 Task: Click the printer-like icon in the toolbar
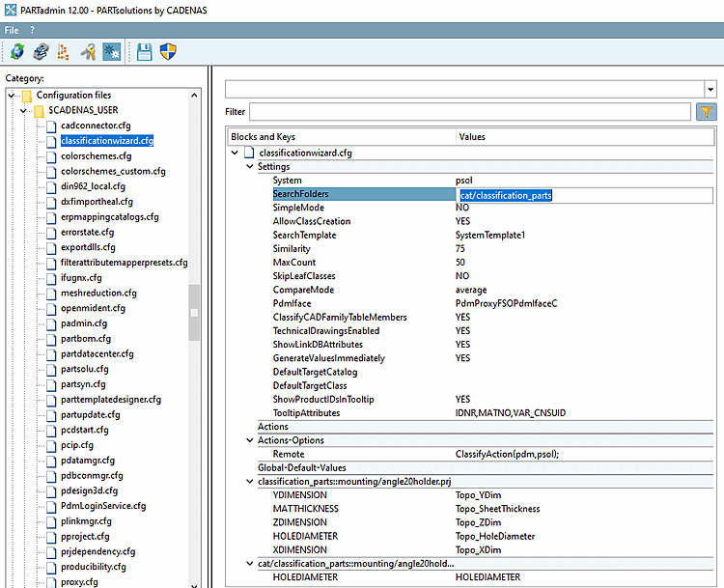coord(41,52)
